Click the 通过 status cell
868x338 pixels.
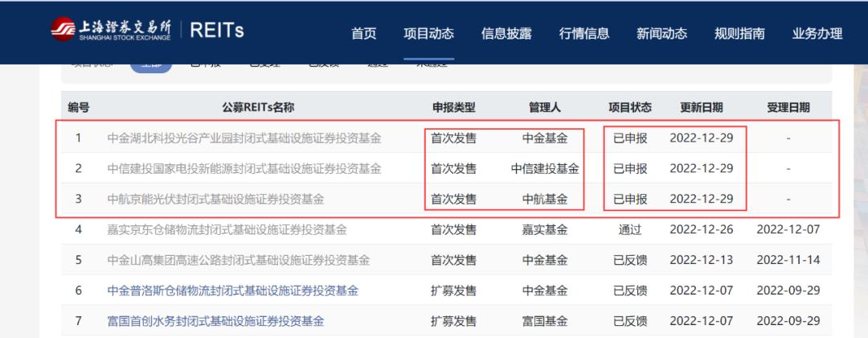630,229
